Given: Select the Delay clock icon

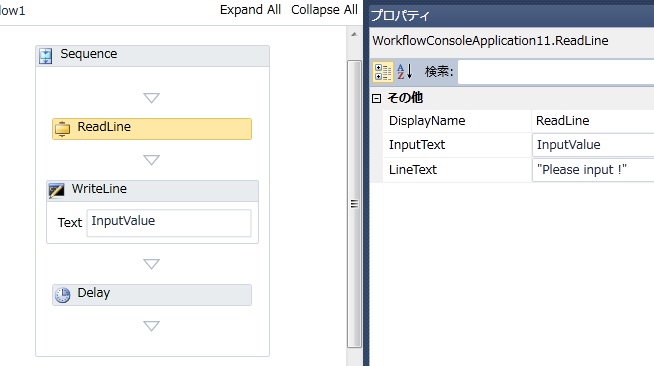Looking at the screenshot, I should coord(63,295).
